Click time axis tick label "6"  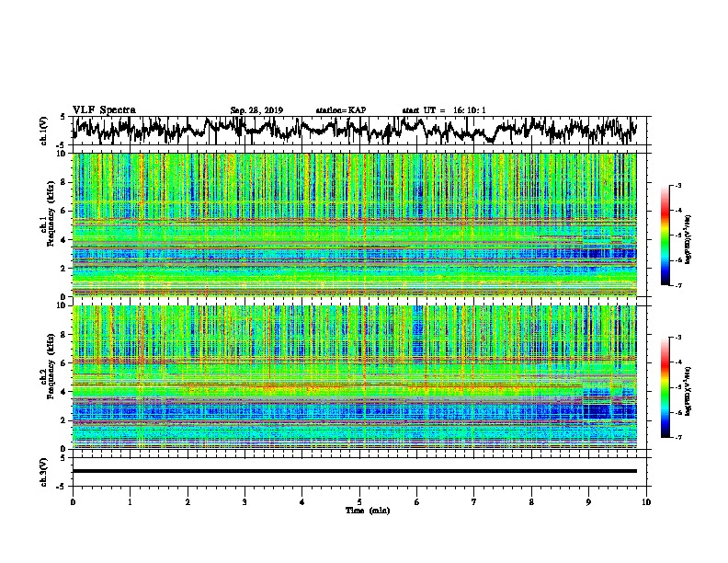tap(416, 501)
